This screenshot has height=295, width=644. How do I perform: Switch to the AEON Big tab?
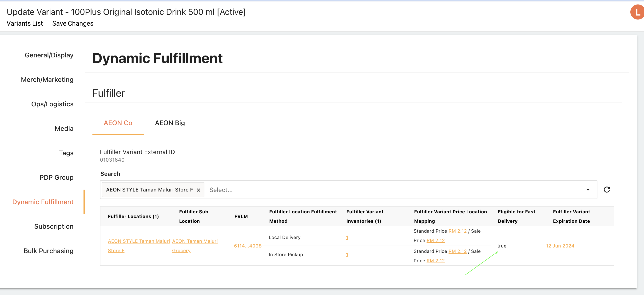pos(170,123)
